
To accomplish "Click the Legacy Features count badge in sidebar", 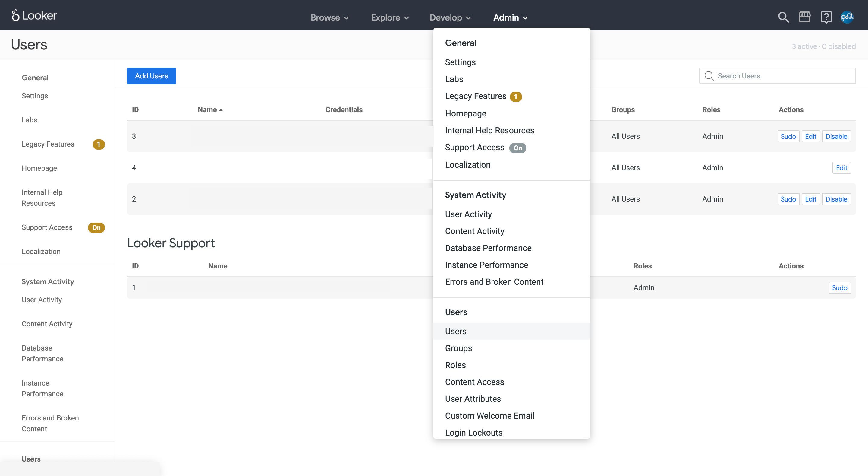I will pos(99,144).
